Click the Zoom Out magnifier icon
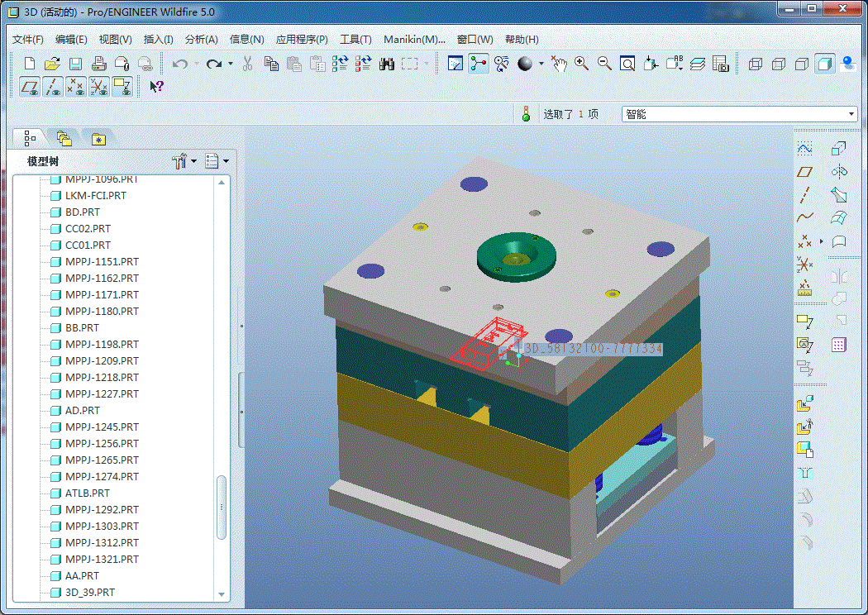This screenshot has height=615, width=868. [604, 64]
